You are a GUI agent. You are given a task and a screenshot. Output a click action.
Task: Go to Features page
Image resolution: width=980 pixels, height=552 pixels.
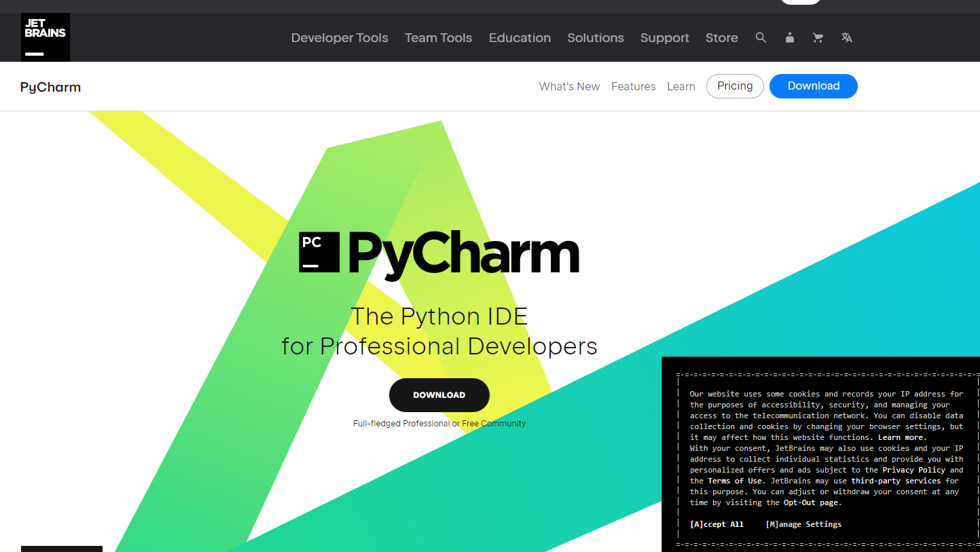click(x=634, y=86)
